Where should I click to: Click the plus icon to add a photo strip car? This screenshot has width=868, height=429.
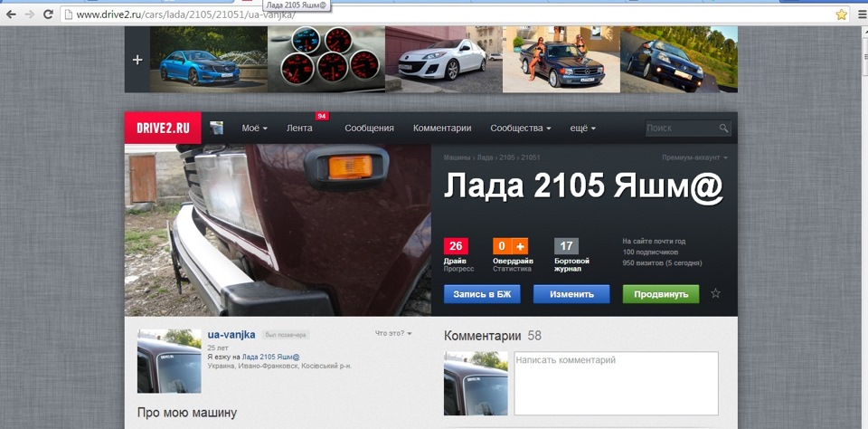click(137, 60)
